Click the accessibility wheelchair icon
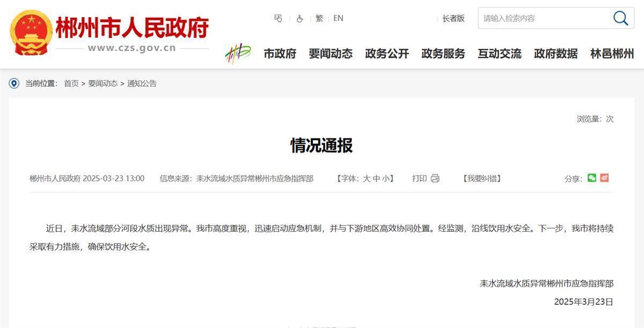 [x=299, y=18]
